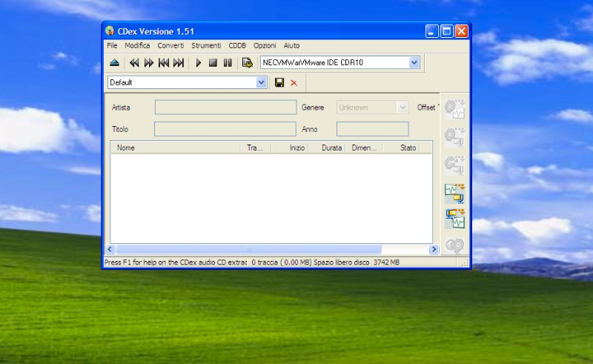Skip to previous track

(164, 63)
